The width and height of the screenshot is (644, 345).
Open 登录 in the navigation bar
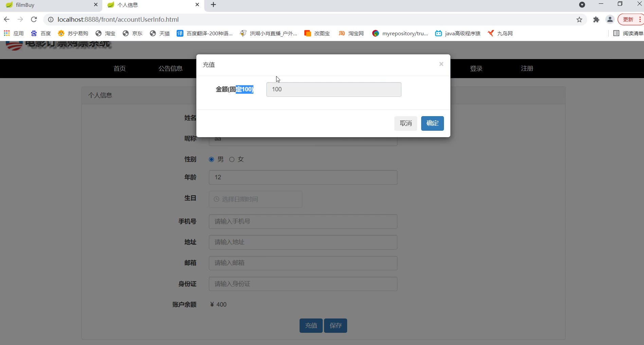[x=476, y=69]
